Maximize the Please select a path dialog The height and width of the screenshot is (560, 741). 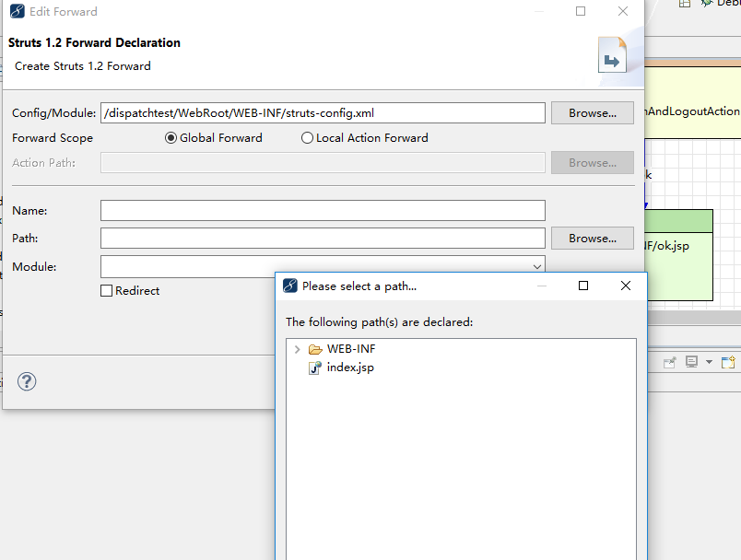[583, 286]
